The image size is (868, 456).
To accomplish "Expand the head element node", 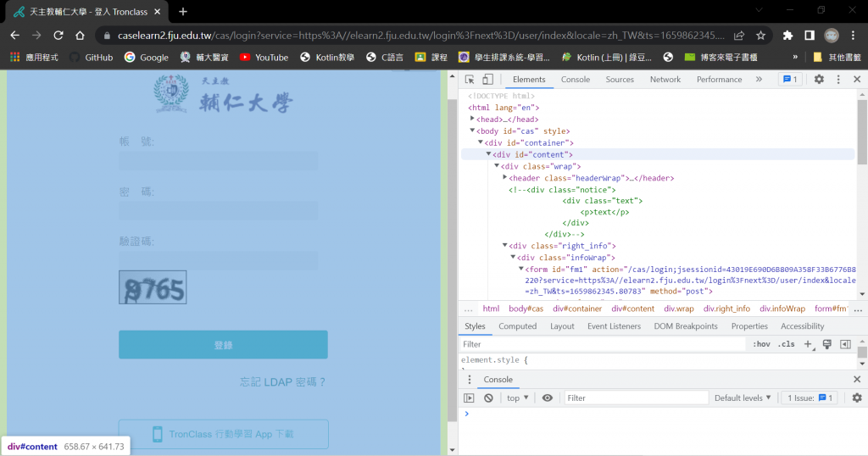I will click(x=472, y=119).
